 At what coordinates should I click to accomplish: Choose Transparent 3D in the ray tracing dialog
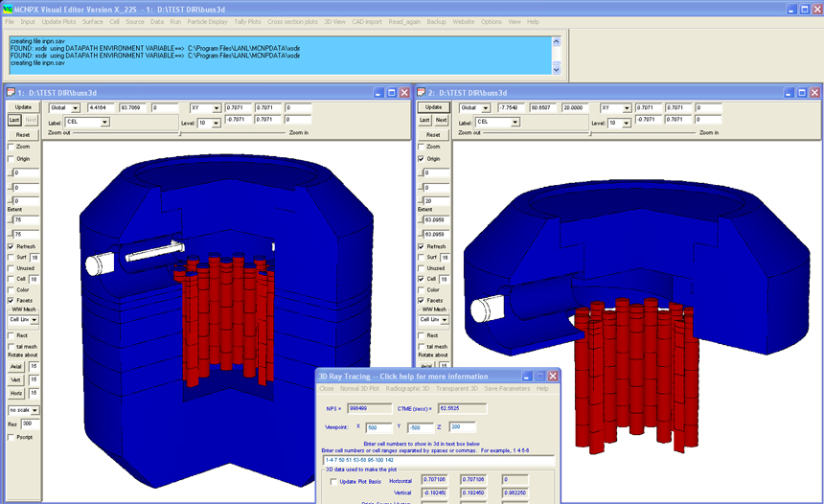[457, 388]
